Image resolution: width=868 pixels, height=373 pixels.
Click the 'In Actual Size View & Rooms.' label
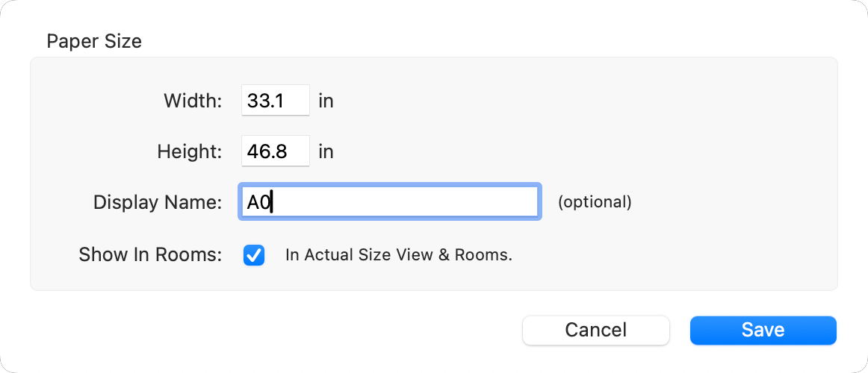tap(398, 255)
